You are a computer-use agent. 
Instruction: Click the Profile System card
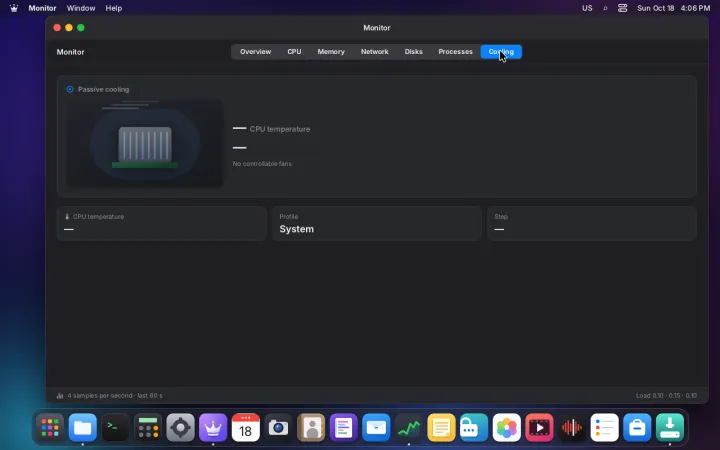point(377,224)
